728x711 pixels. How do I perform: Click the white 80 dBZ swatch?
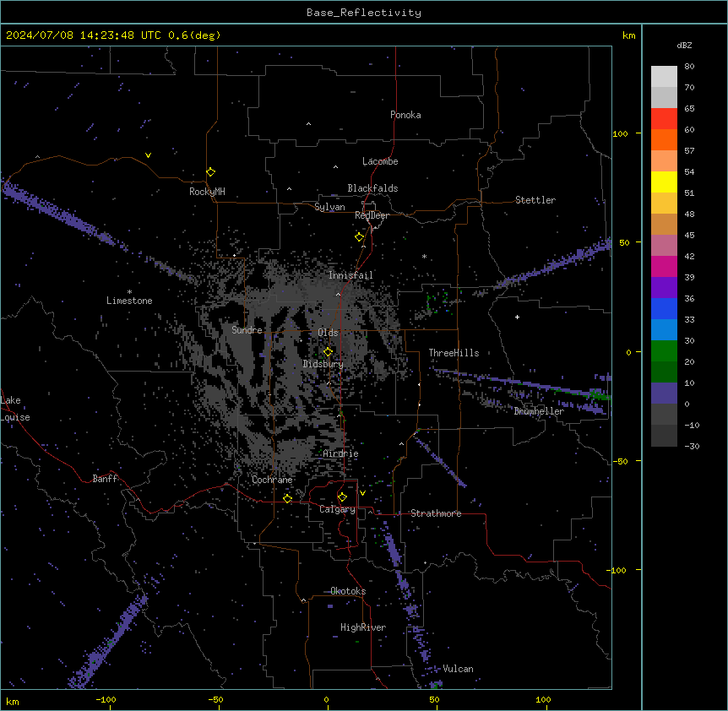pos(664,77)
